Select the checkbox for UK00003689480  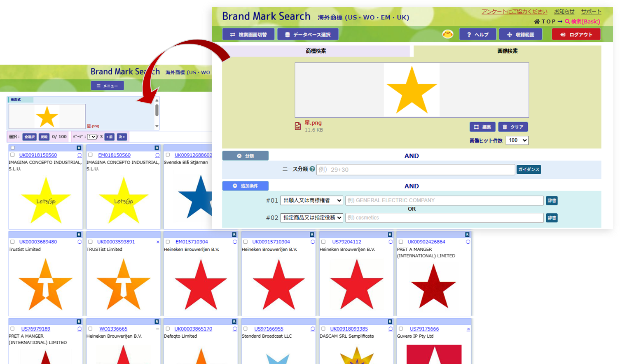pos(12,242)
